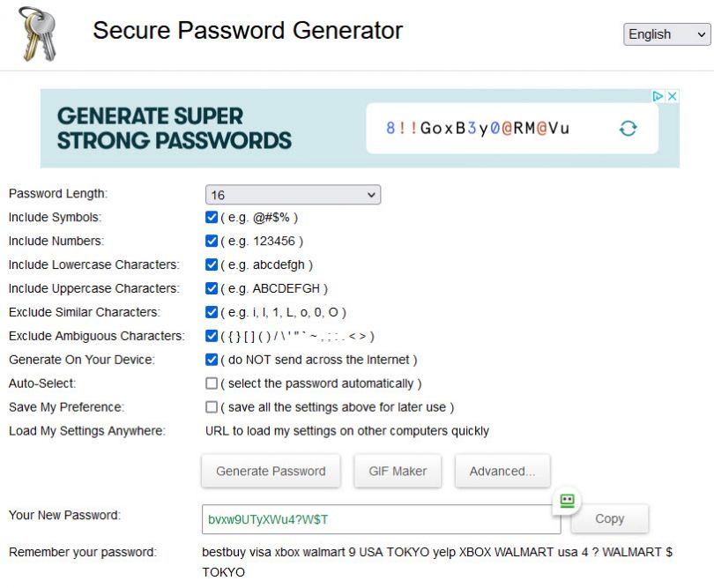Open the Advanced options
This screenshot has width=714, height=588.
coord(502,471)
